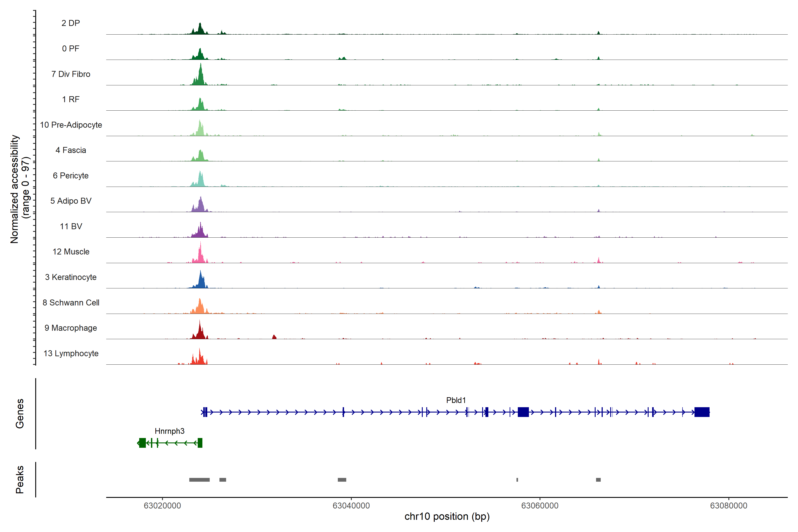Click the 9 Macrophage track label
The image size is (798, 532).
[70, 328]
